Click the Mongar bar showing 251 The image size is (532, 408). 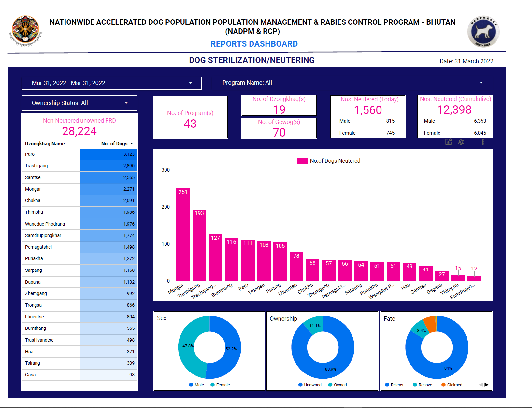(183, 234)
